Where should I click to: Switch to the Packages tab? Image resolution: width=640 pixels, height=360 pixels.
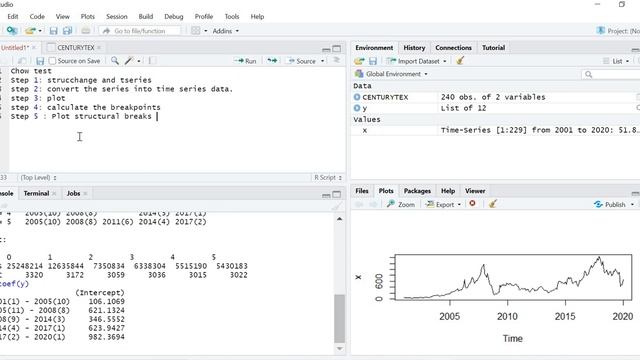[417, 191]
